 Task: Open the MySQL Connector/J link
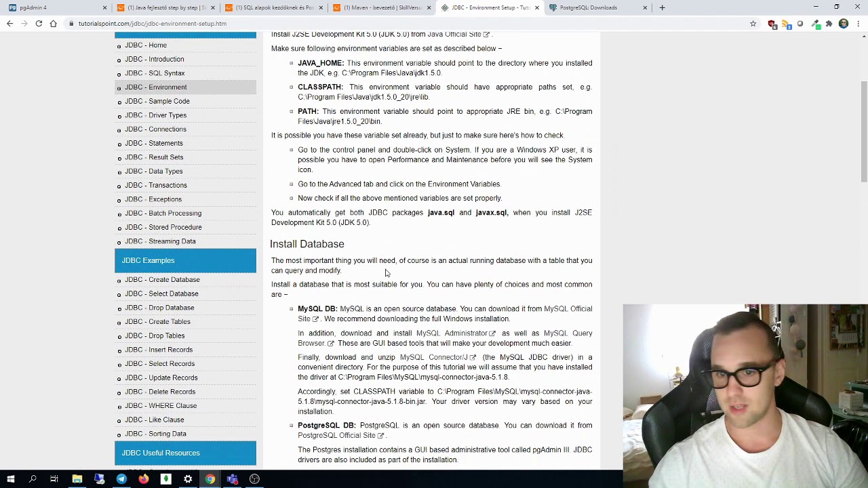[x=437, y=357]
